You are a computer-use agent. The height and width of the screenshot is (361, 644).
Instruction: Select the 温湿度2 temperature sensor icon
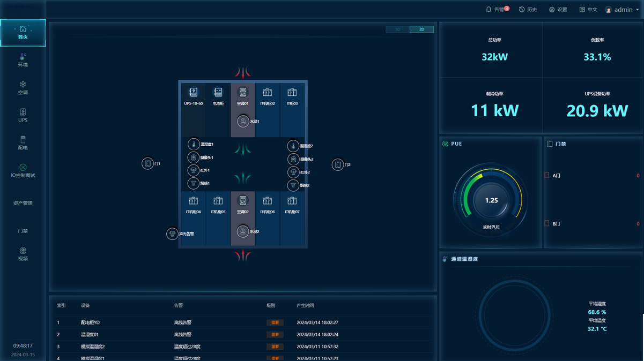click(x=293, y=146)
